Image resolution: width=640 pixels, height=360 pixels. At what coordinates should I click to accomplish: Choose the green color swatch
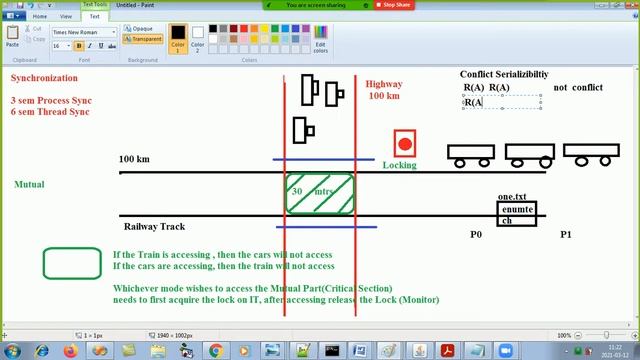[x=275, y=29]
